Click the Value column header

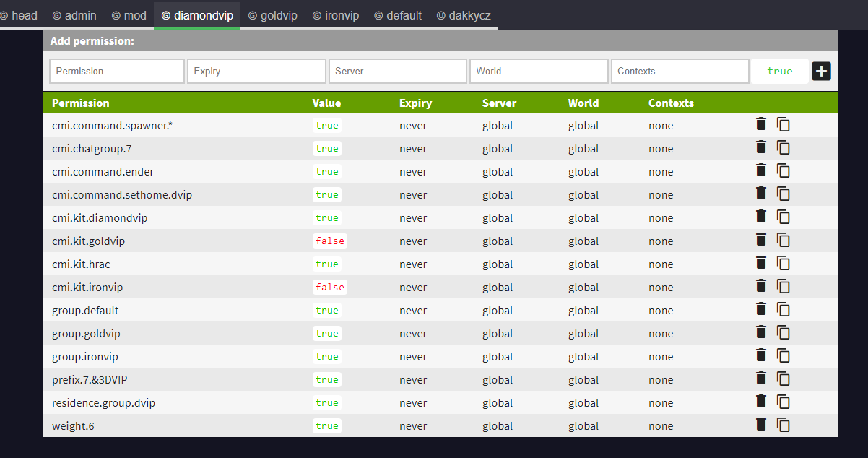click(x=326, y=103)
